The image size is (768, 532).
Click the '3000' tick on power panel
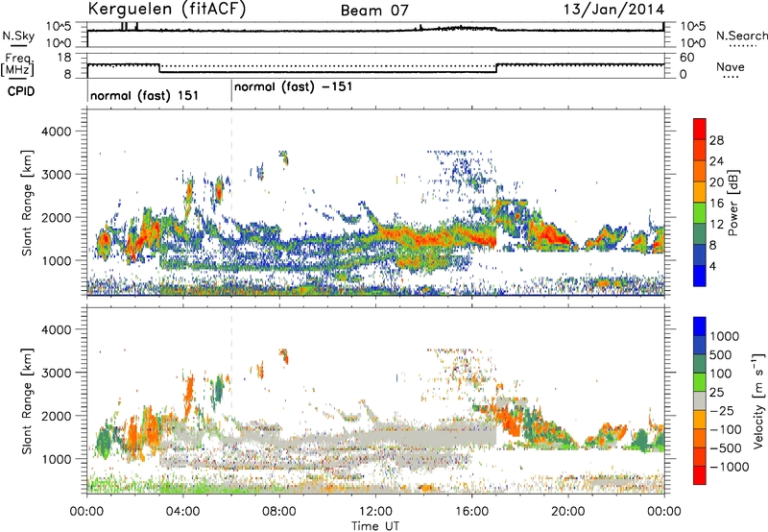[x=57, y=175]
